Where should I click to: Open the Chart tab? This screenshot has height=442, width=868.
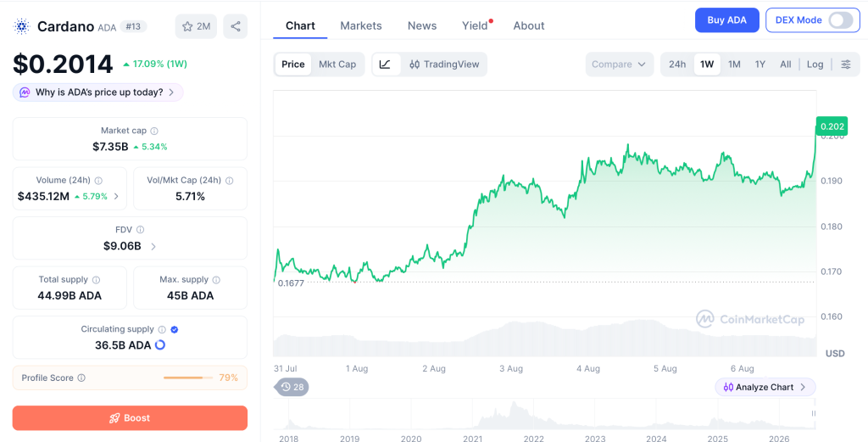300,25
